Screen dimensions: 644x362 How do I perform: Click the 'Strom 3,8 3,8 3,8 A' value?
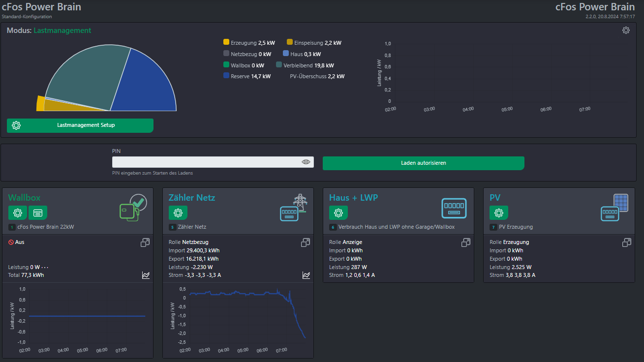(x=512, y=275)
